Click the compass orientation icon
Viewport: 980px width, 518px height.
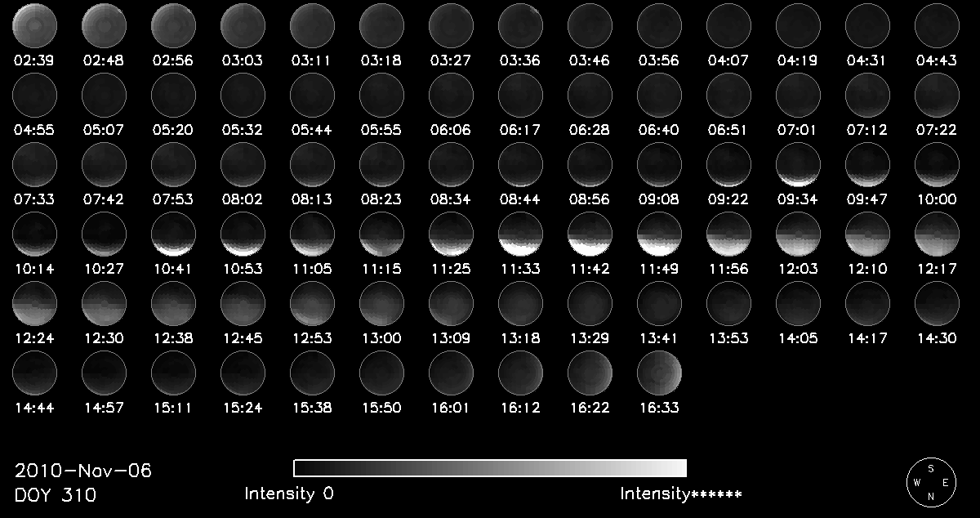(930, 482)
